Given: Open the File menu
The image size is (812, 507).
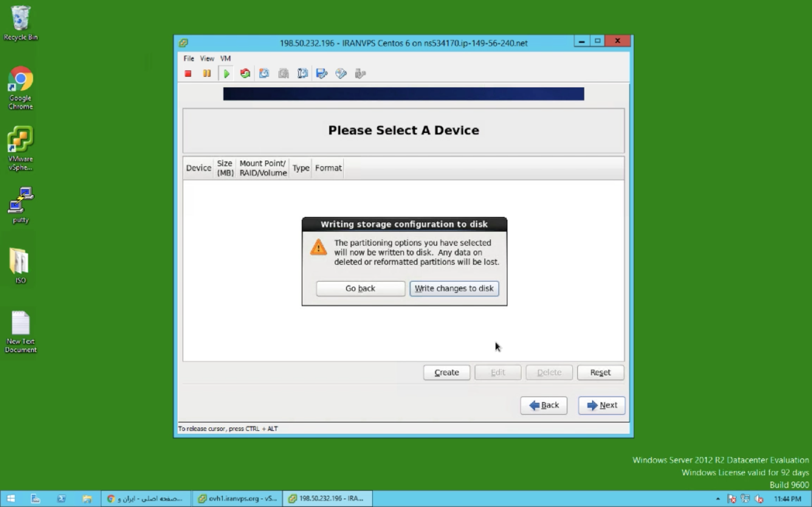Looking at the screenshot, I should pos(189,58).
